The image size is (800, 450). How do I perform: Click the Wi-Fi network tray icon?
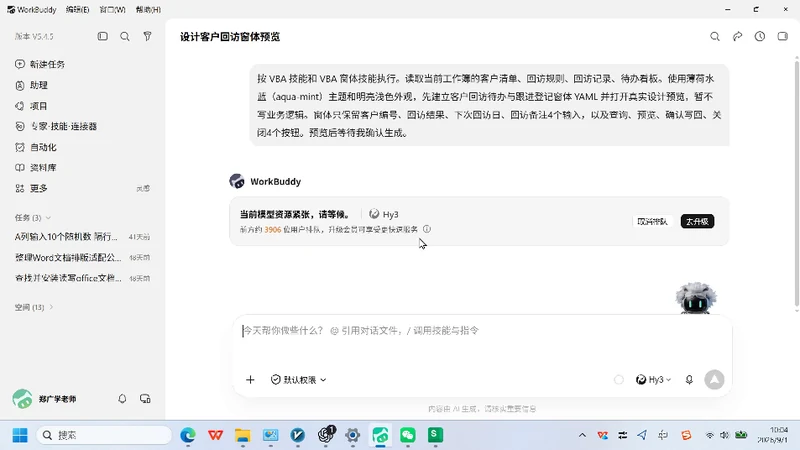[710, 435]
